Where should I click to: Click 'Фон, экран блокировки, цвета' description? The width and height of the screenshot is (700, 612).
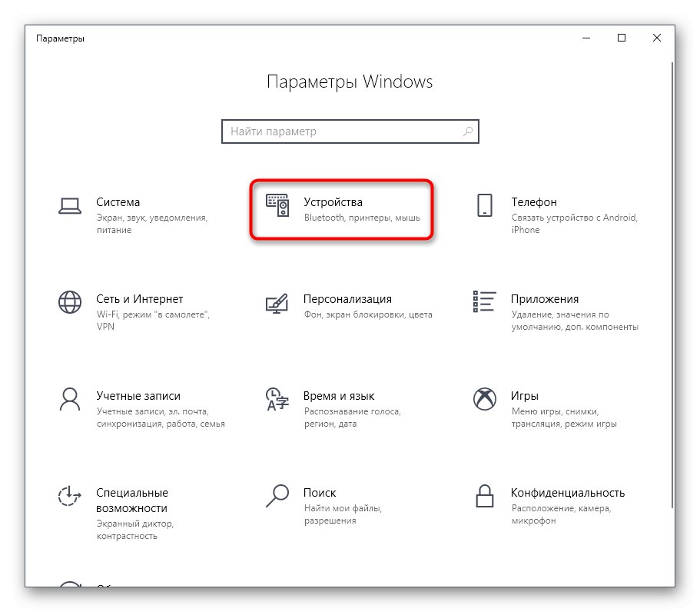368,314
